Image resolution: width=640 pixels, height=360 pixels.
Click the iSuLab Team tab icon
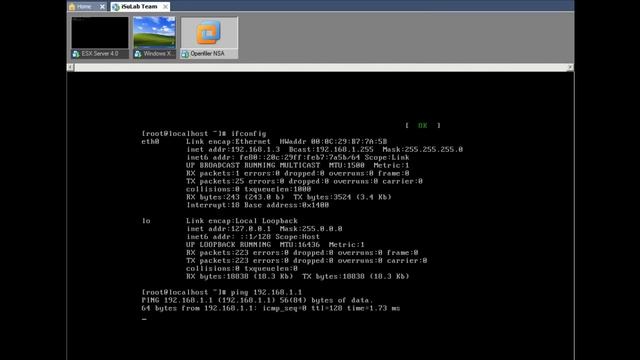116,7
